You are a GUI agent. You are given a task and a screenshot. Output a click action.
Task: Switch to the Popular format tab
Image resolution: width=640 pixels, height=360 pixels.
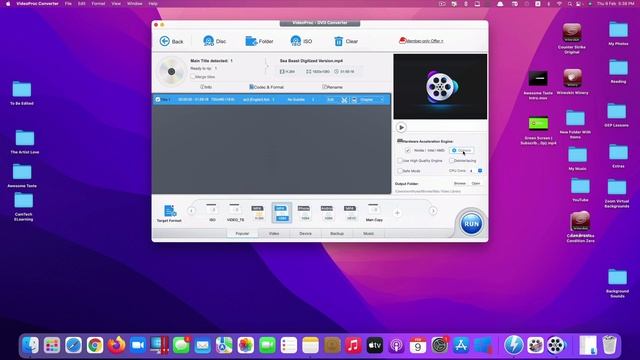(242, 233)
